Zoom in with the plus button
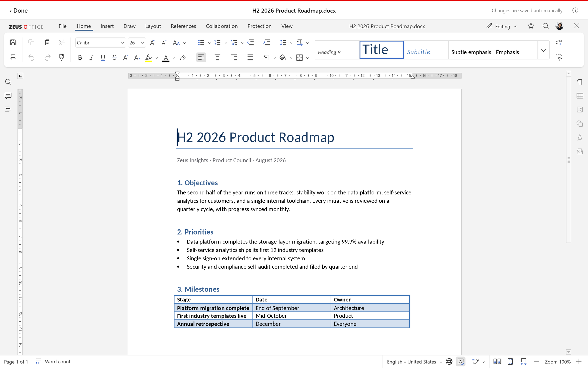This screenshot has height=368, width=588. 579,362
